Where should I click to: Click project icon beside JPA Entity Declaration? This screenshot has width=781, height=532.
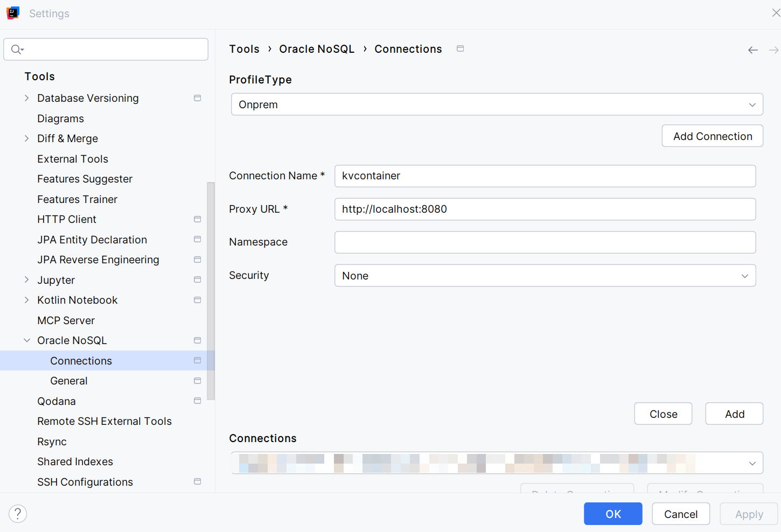198,239
